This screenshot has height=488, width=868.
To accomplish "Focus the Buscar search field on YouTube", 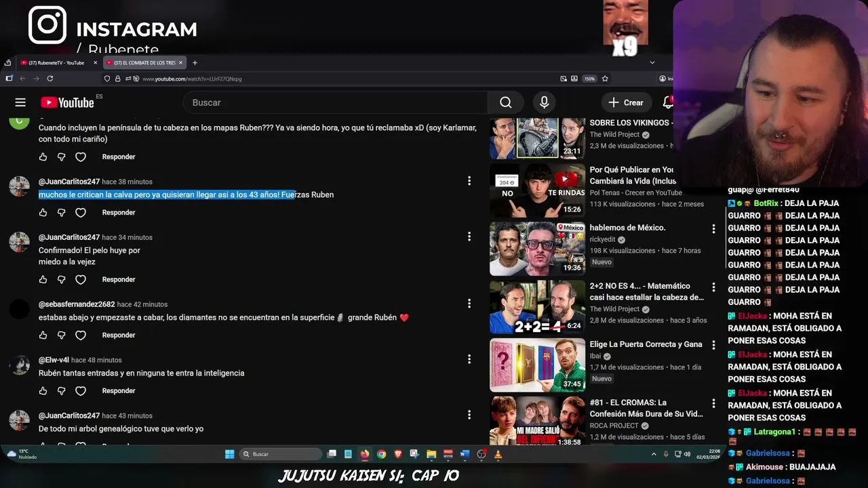I will pos(336,102).
